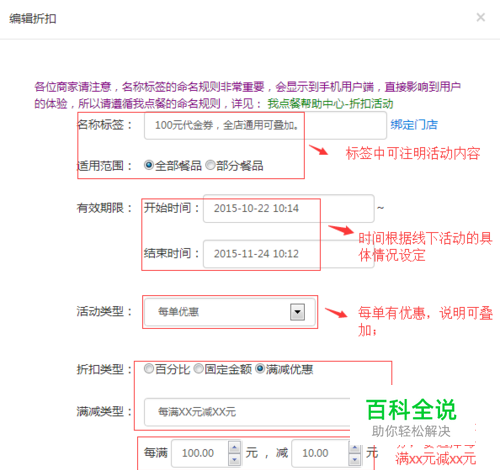Screen dimensions: 500x470
Task: Select the 部分餐品 radio option
Action: (x=210, y=165)
